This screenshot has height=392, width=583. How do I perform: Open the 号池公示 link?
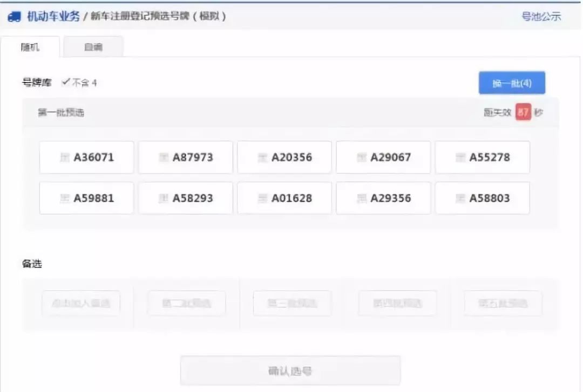541,16
